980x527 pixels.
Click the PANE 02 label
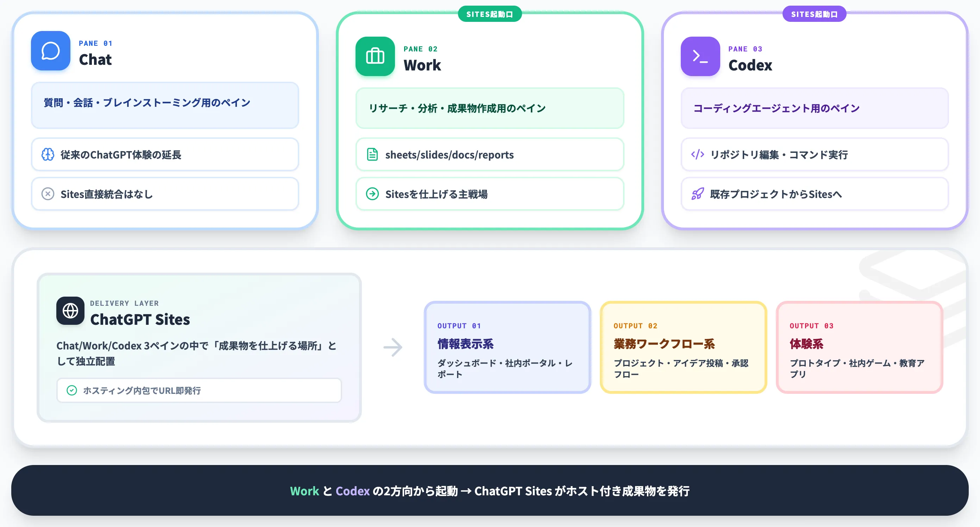click(420, 49)
